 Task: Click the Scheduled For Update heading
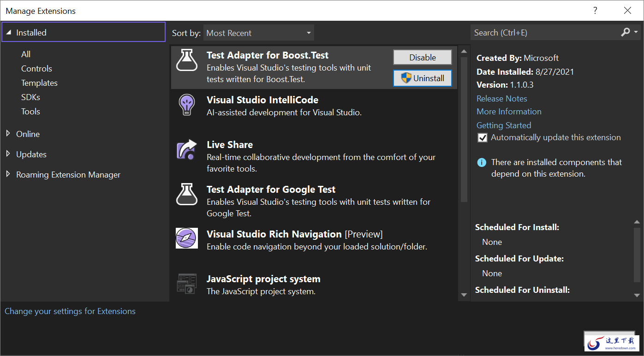pyautogui.click(x=519, y=258)
